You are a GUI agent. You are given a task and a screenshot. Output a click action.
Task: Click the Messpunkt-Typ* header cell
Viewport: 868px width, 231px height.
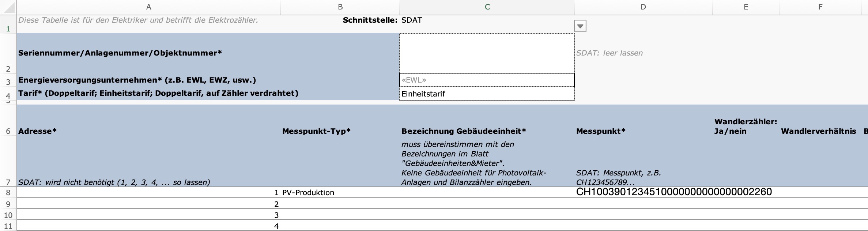(x=340, y=131)
